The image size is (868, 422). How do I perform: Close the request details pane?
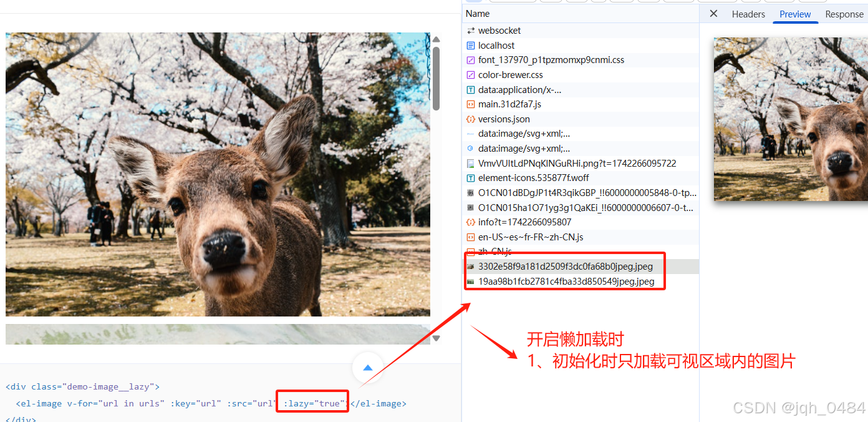[x=714, y=14]
